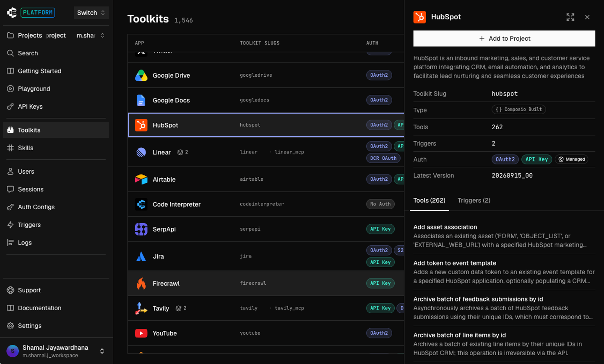Click the user avatar icon
The width and height of the screenshot is (604, 364).
pos(13,351)
